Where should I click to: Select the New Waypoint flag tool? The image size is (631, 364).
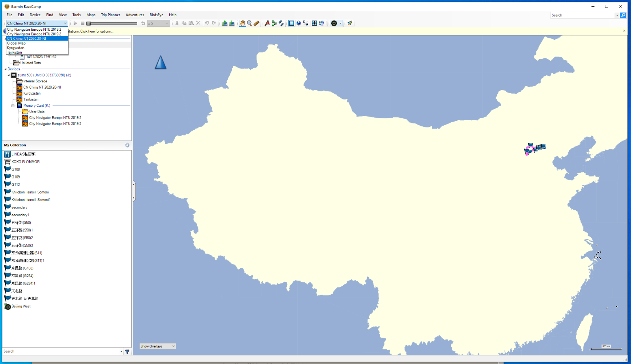[267, 23]
